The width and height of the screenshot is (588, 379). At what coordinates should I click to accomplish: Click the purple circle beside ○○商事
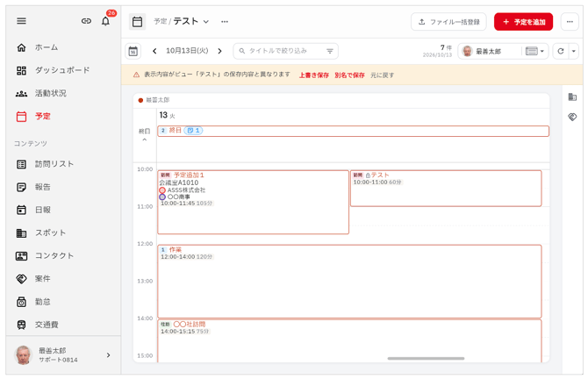162,197
